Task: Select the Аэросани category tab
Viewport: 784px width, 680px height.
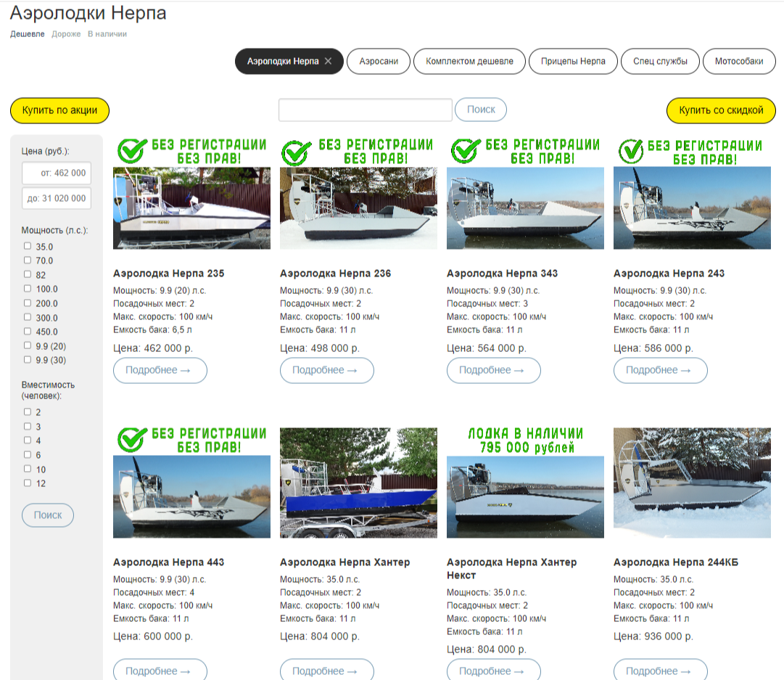Action: click(379, 61)
